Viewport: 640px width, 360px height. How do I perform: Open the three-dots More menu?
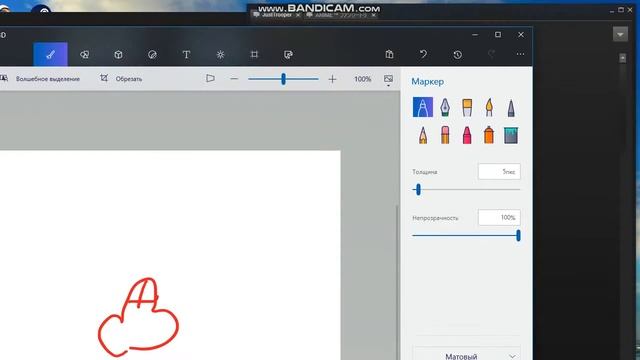coord(520,54)
